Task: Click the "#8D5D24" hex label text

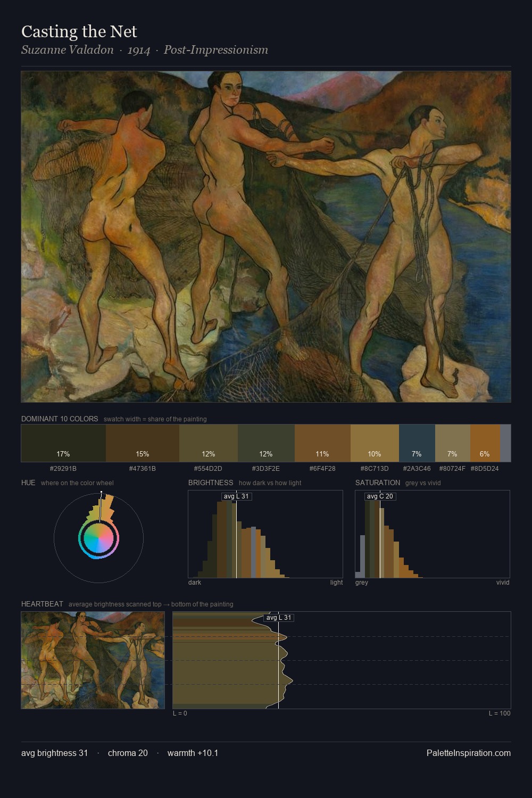Action: click(485, 469)
